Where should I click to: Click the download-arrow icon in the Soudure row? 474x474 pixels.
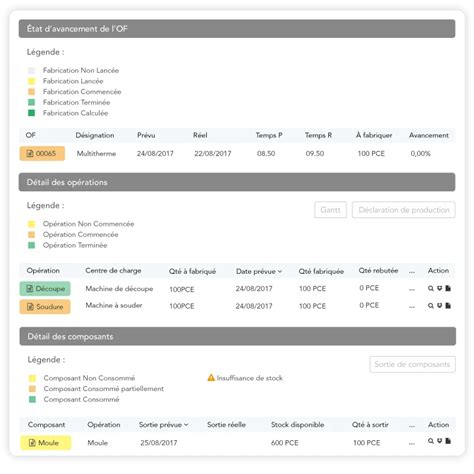coord(440,305)
